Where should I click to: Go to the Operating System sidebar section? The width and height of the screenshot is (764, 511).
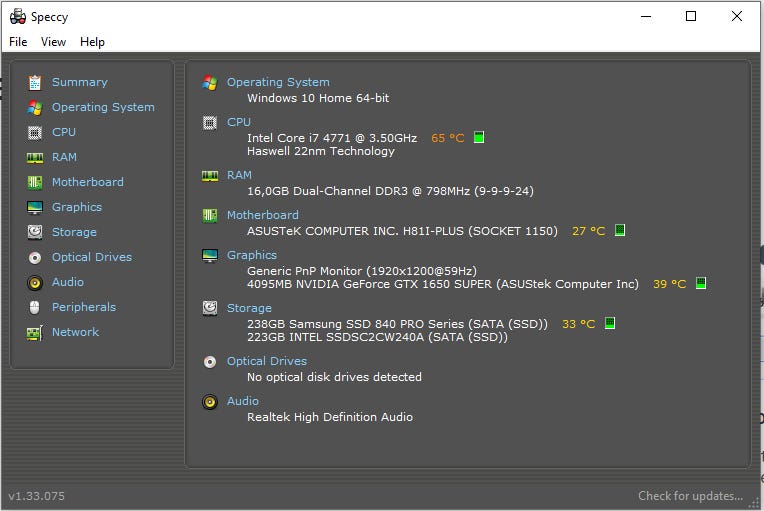click(103, 107)
